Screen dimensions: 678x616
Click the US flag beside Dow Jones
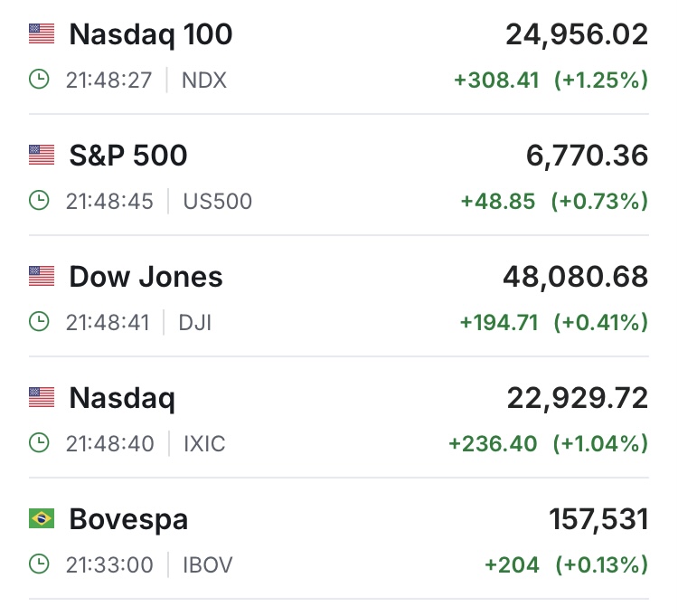pyautogui.click(x=42, y=277)
